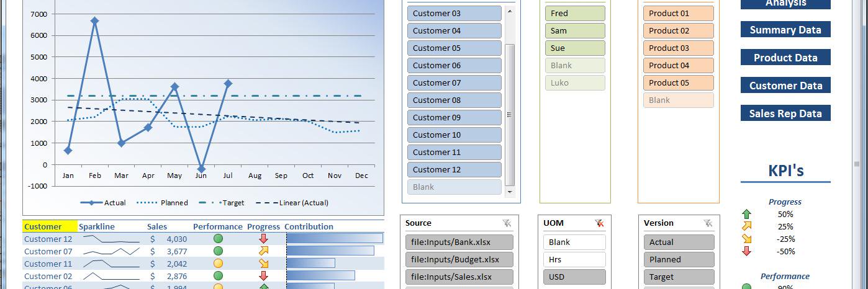Click yellow down-right progress arrow in Customer 11 row
This screenshot has height=289, width=868.
(x=263, y=264)
